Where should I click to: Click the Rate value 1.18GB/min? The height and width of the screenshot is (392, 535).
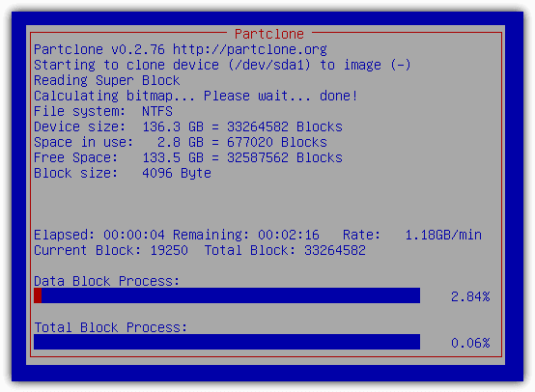coord(443,235)
